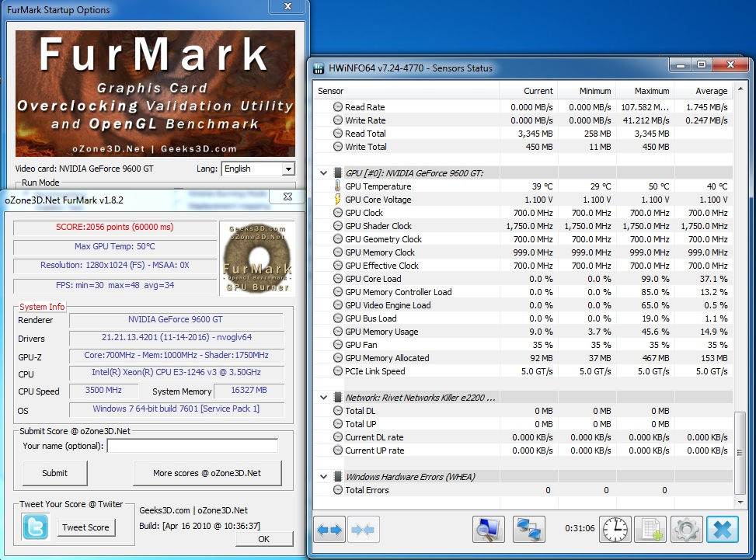
Task: Click the Your name input field
Action: 193,446
